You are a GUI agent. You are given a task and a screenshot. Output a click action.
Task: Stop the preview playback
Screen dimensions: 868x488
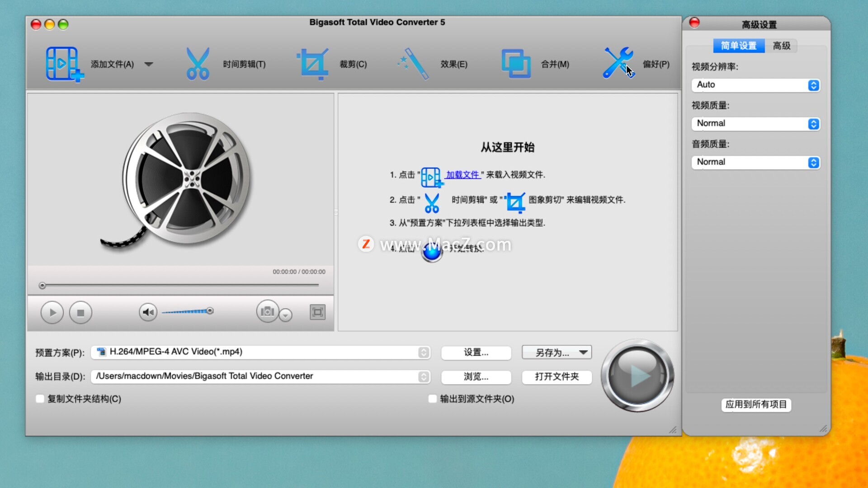pyautogui.click(x=80, y=312)
